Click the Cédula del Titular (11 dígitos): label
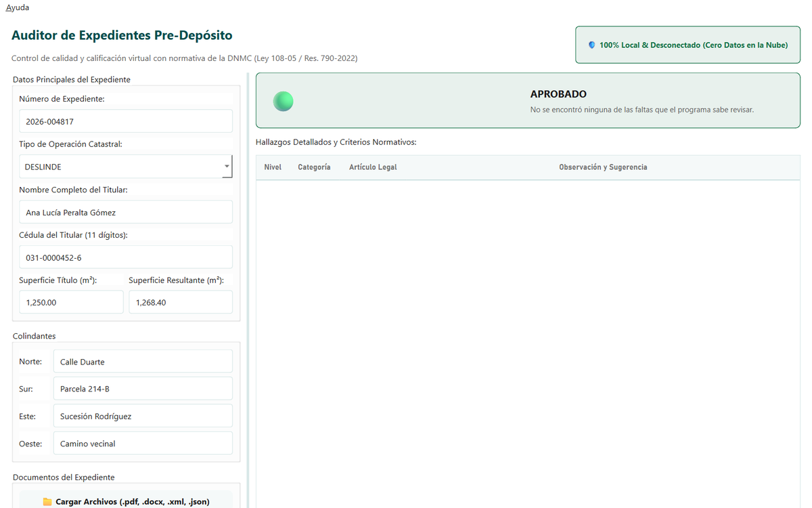The image size is (812, 508). pyautogui.click(x=73, y=235)
